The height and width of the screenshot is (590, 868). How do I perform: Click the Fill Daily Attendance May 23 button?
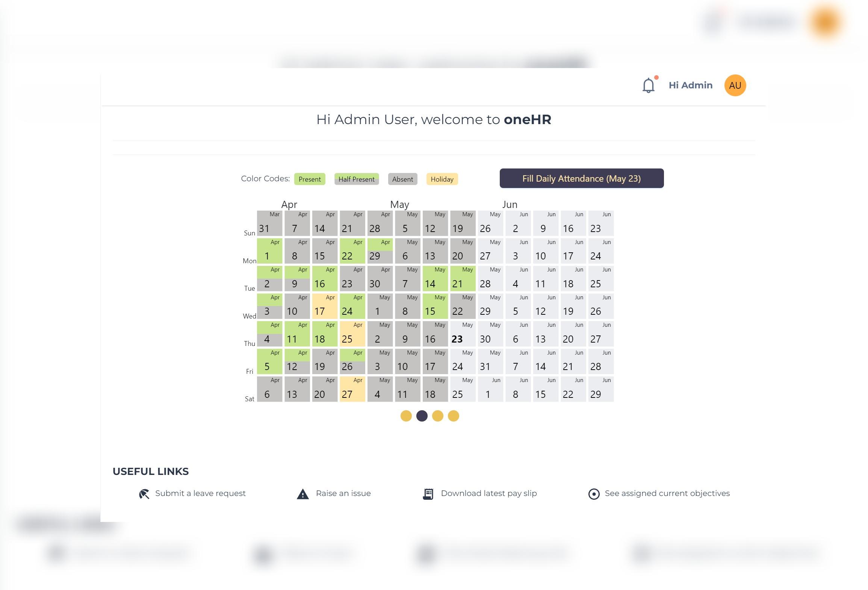coord(581,179)
